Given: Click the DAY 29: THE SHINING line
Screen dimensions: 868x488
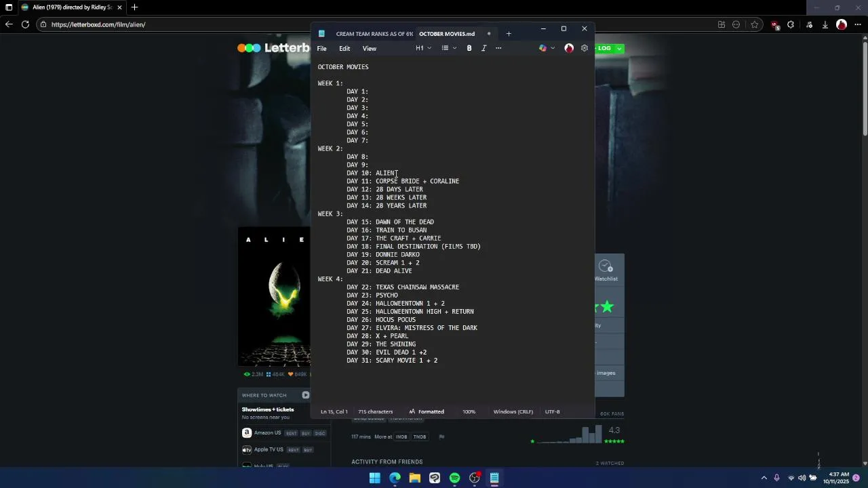Looking at the screenshot, I should click(381, 344).
